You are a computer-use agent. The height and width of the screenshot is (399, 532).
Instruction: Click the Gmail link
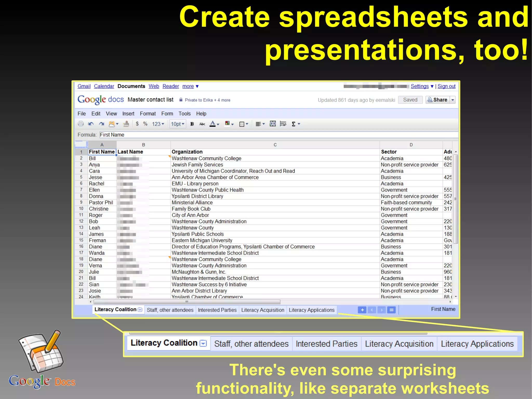tap(84, 86)
